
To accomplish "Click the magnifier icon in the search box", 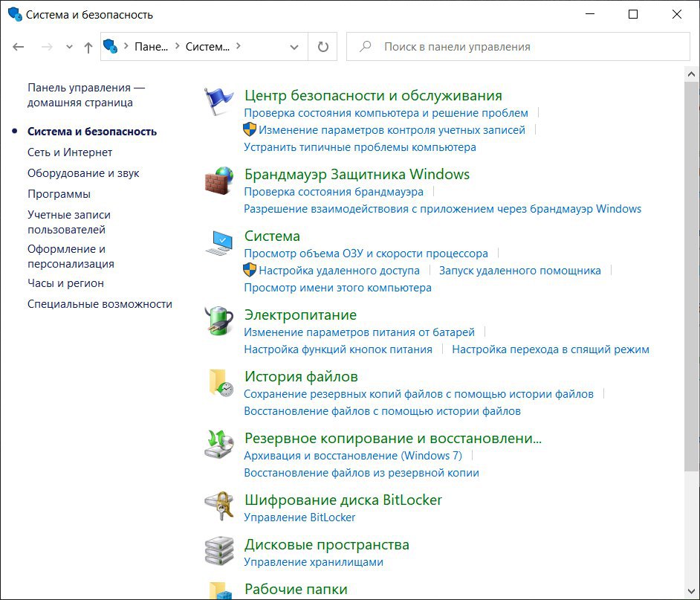I will pyautogui.click(x=365, y=46).
